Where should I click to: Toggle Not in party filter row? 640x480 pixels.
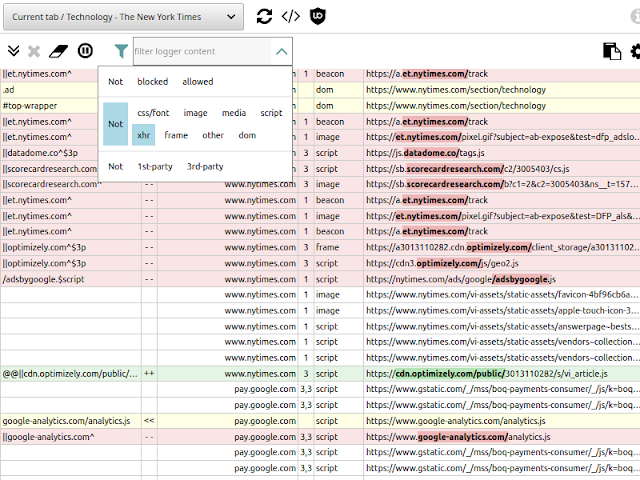pyautogui.click(x=116, y=167)
